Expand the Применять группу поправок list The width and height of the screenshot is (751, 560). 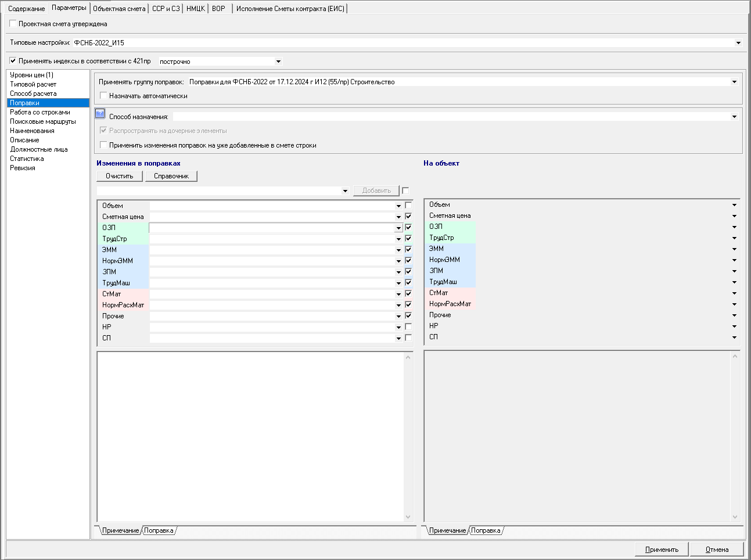coord(734,82)
